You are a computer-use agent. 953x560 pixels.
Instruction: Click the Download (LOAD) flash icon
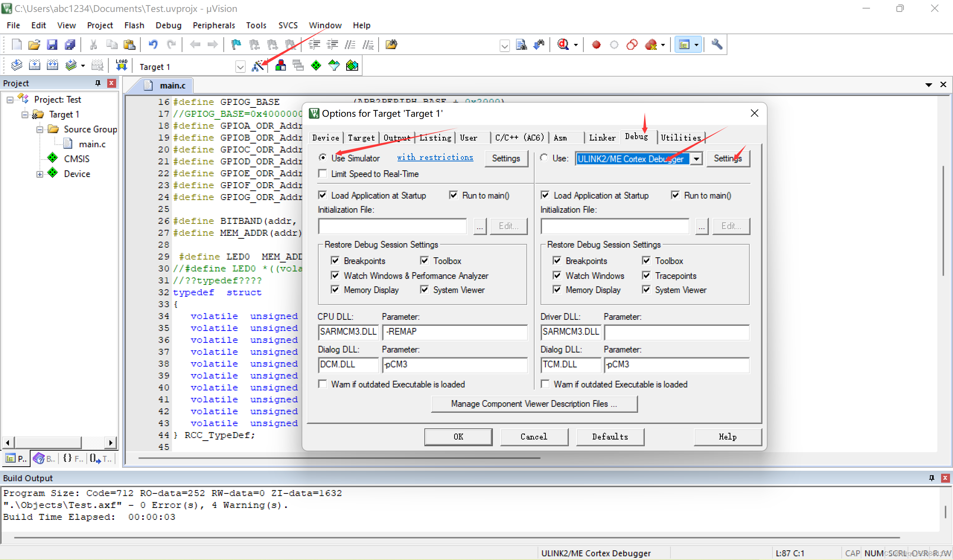[121, 66]
